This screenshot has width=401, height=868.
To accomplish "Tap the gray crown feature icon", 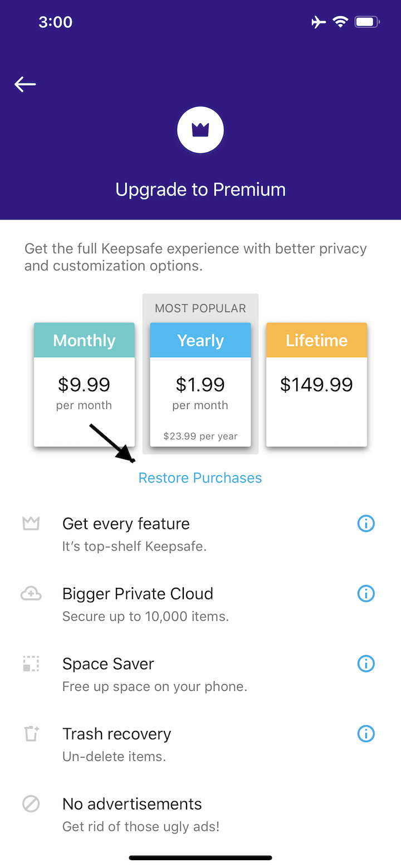I will (x=31, y=524).
